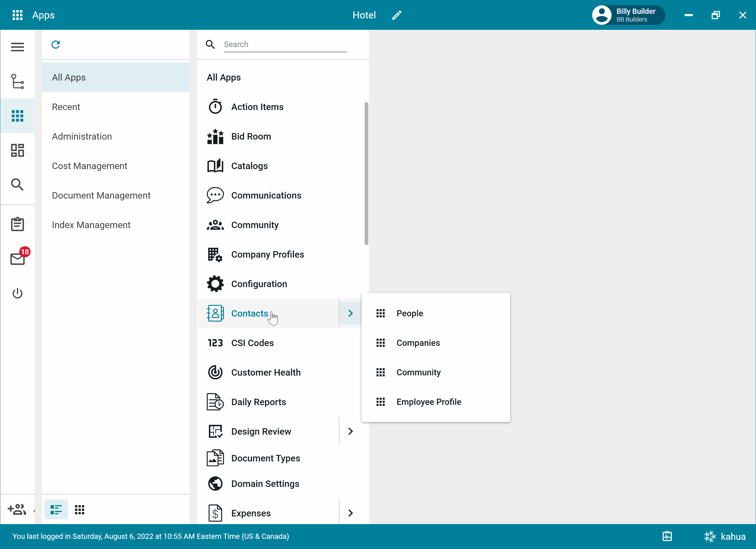756x549 pixels.
Task: Click into the apps Search field
Action: tap(285, 44)
